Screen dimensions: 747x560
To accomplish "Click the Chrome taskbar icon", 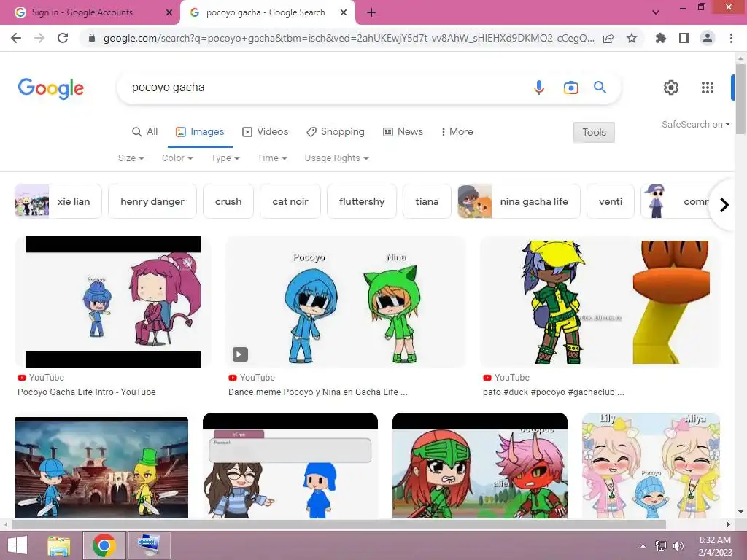I will 104,545.
